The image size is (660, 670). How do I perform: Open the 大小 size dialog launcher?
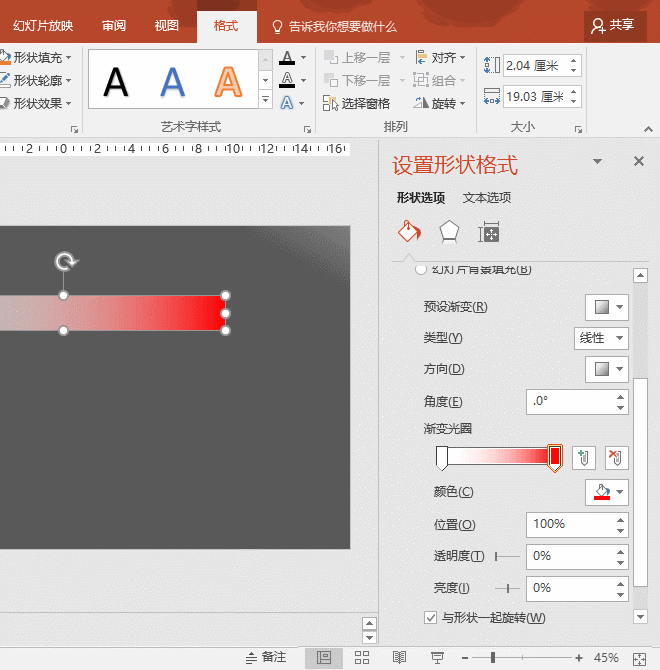click(x=578, y=129)
